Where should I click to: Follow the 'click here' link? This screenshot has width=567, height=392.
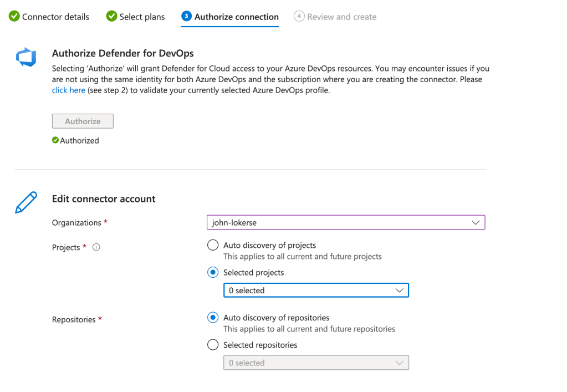(x=68, y=90)
